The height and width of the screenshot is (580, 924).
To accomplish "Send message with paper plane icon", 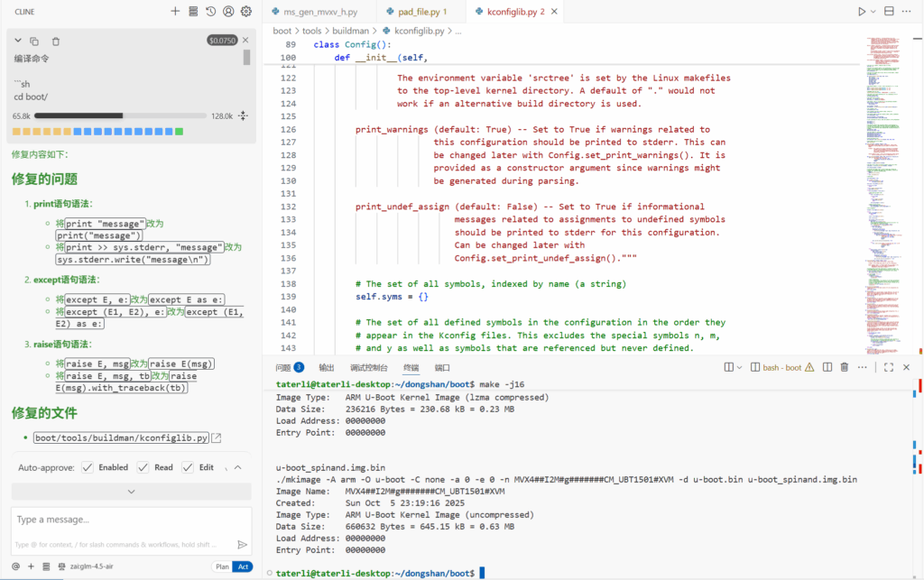I will click(242, 544).
